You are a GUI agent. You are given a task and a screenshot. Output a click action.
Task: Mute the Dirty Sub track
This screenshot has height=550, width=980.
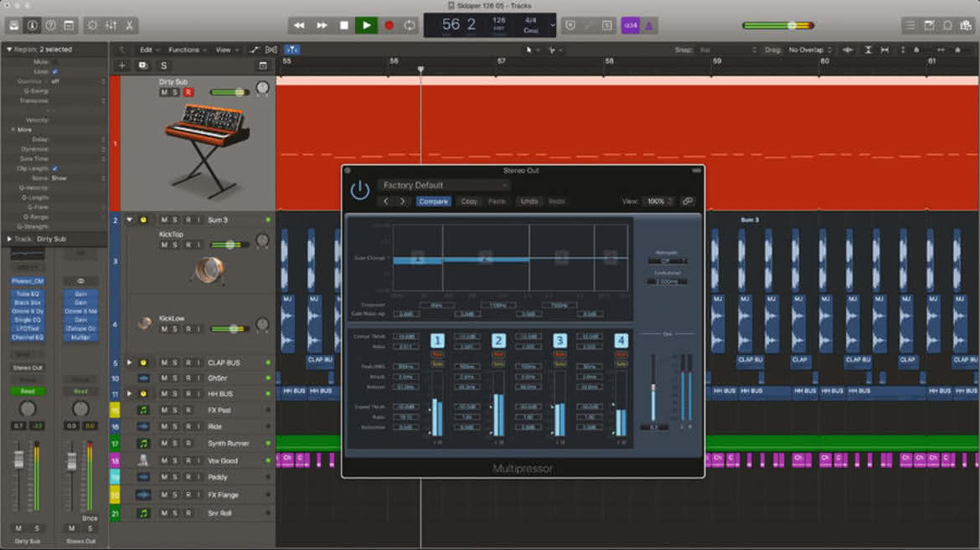(x=163, y=92)
